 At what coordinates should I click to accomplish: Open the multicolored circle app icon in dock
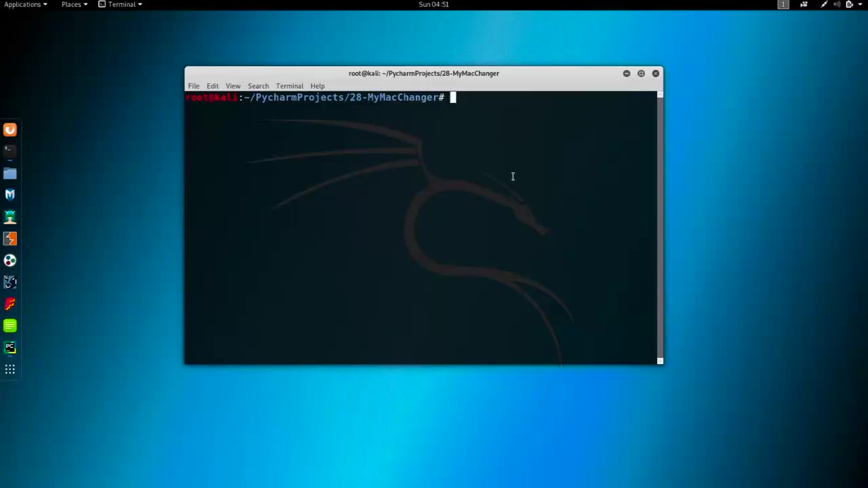(x=9, y=260)
